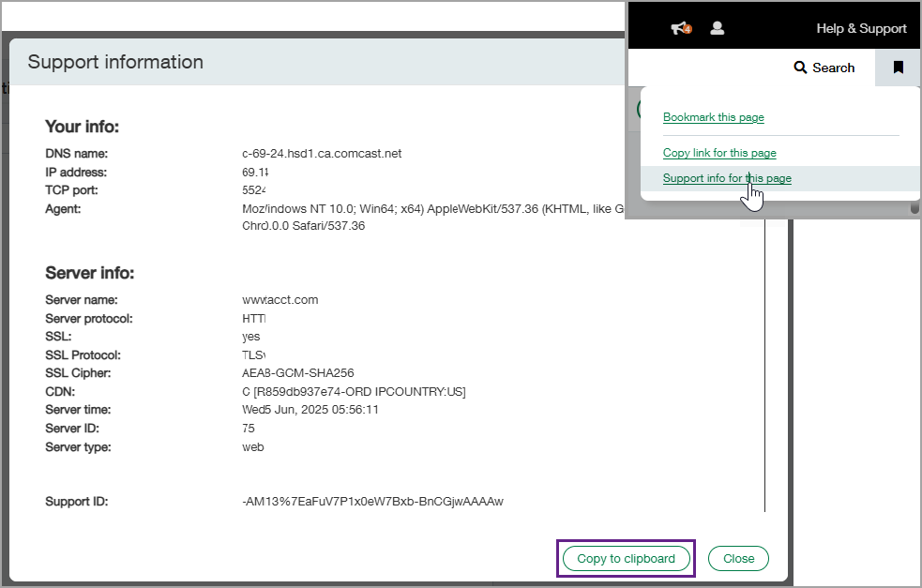Click the Server name value
The width and height of the screenshot is (922, 588).
pyautogui.click(x=280, y=300)
